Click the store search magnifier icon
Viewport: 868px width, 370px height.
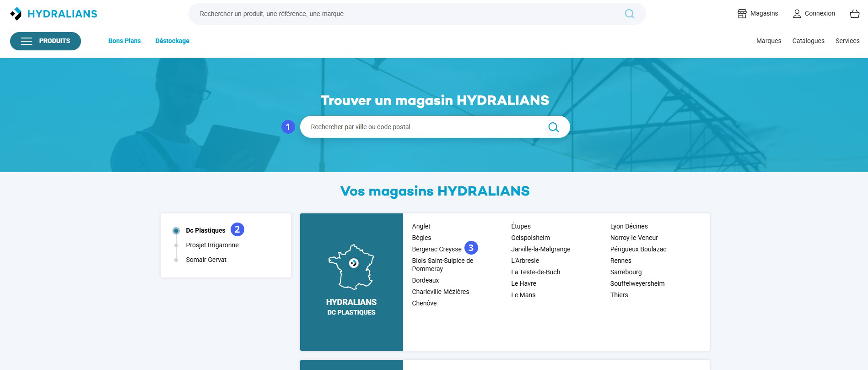[x=553, y=127]
